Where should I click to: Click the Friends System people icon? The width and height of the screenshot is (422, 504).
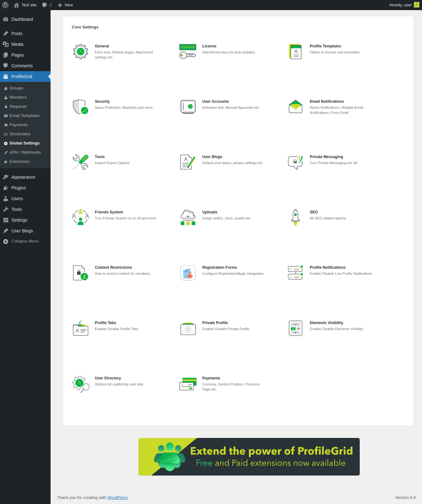[81, 217]
